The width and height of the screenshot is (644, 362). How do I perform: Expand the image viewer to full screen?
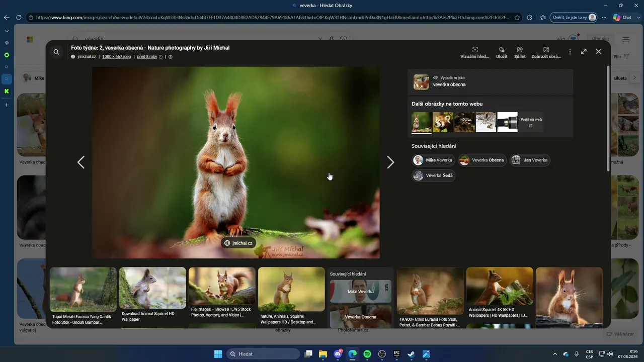pos(584,51)
